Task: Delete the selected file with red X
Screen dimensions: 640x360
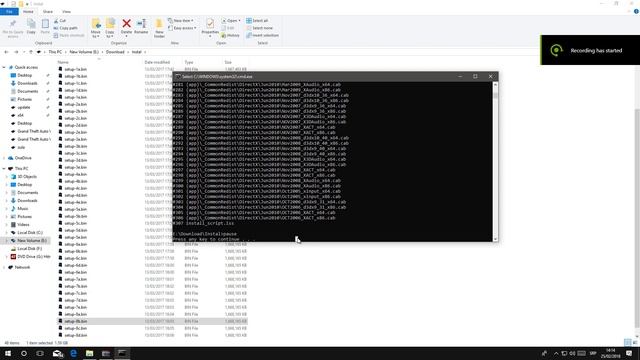Action: tap(127, 27)
